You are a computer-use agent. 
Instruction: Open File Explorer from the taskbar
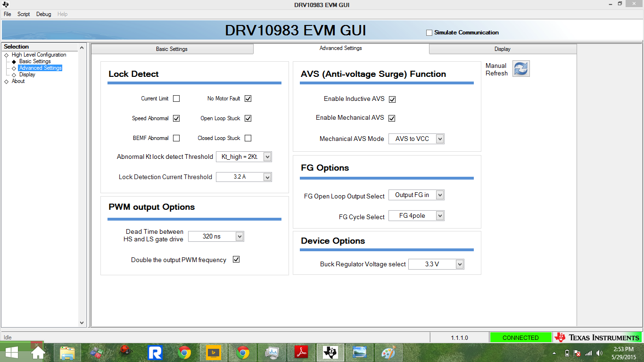coord(67,353)
